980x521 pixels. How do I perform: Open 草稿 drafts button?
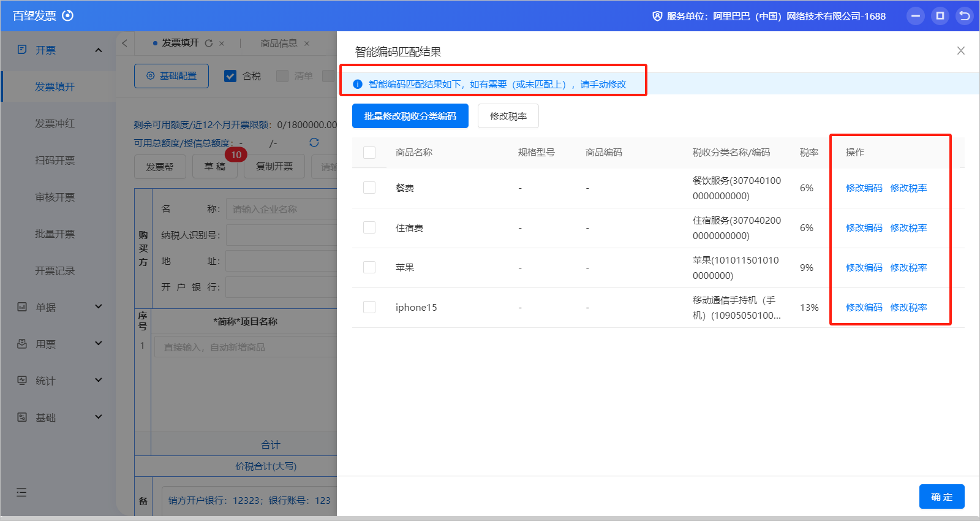tap(215, 167)
